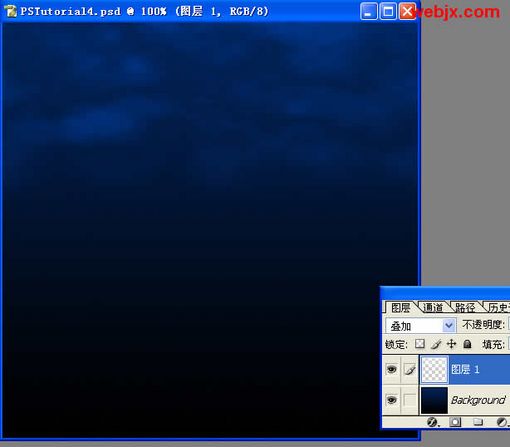Hide the Background layer eye icon
Screen dimensions: 510x447
click(x=391, y=399)
